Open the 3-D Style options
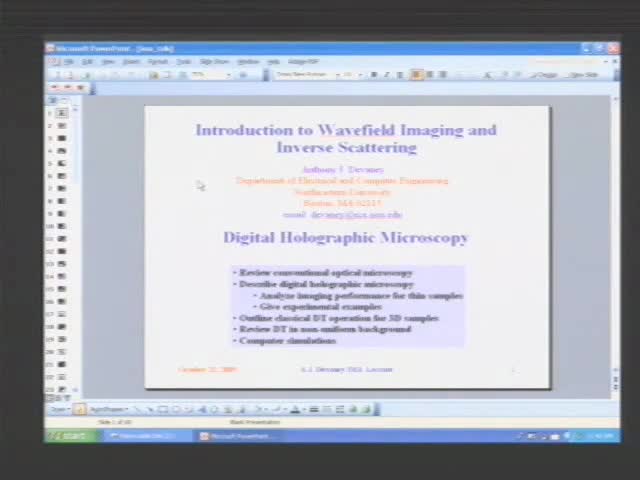The height and width of the screenshot is (480, 640). pos(366,409)
